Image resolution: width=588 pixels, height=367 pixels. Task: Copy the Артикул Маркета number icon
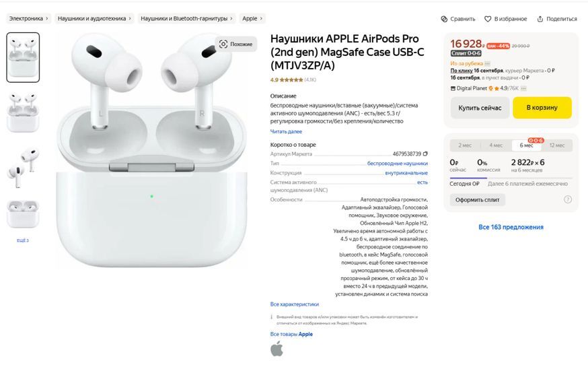pos(425,154)
